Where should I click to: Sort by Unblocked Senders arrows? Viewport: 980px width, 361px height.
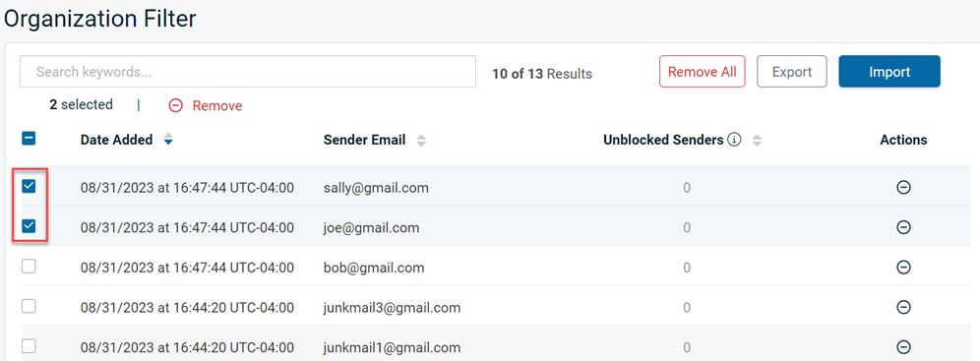tap(757, 141)
